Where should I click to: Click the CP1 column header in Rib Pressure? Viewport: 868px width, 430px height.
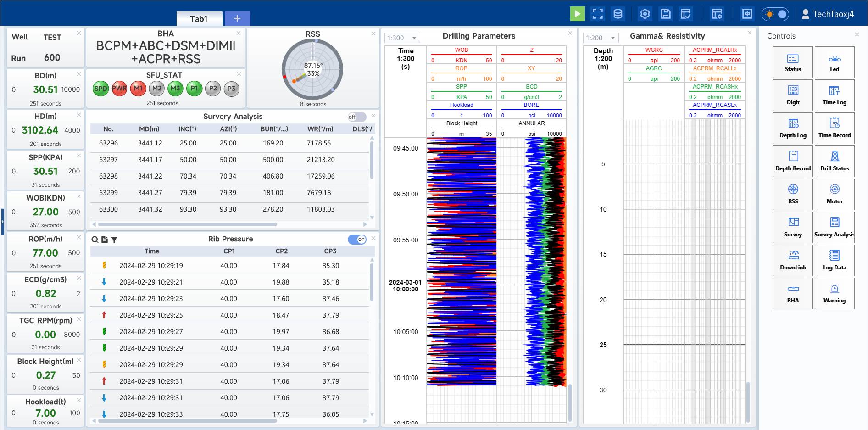pos(229,251)
